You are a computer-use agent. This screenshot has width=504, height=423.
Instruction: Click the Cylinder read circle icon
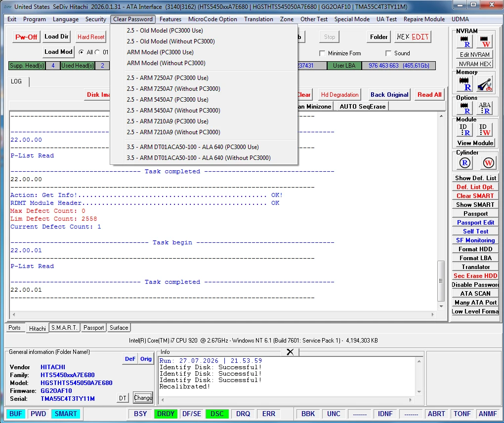tap(465, 163)
